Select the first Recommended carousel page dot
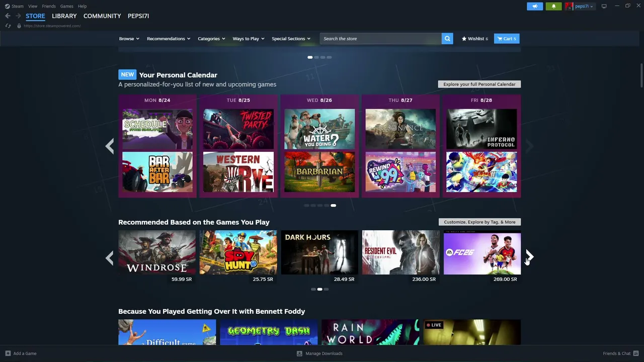The image size is (644, 362). point(313,289)
